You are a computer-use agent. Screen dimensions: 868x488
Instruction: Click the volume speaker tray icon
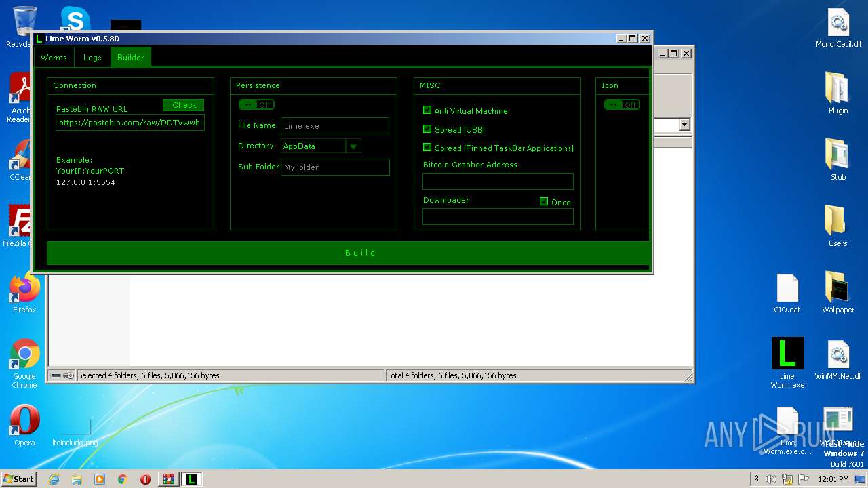[771, 479]
